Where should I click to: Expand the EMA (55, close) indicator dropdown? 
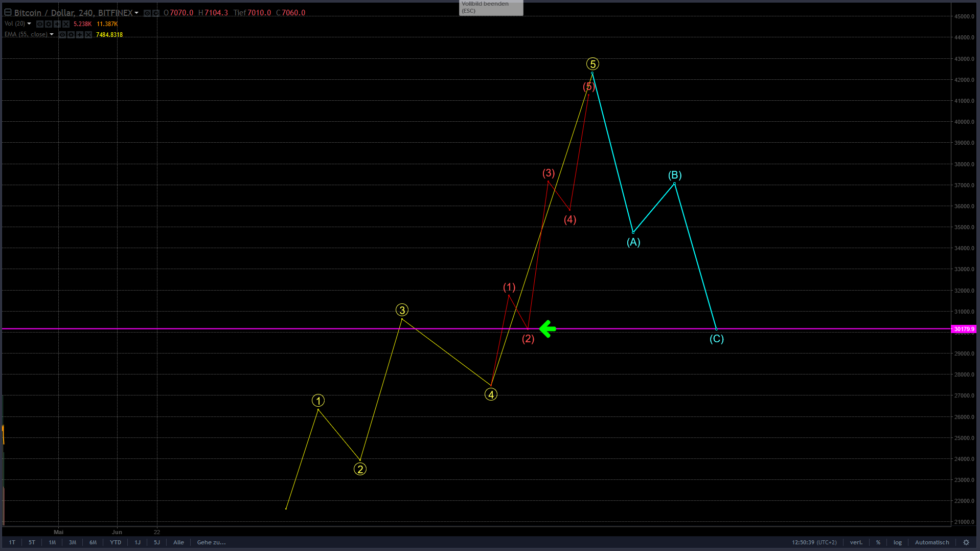click(52, 34)
